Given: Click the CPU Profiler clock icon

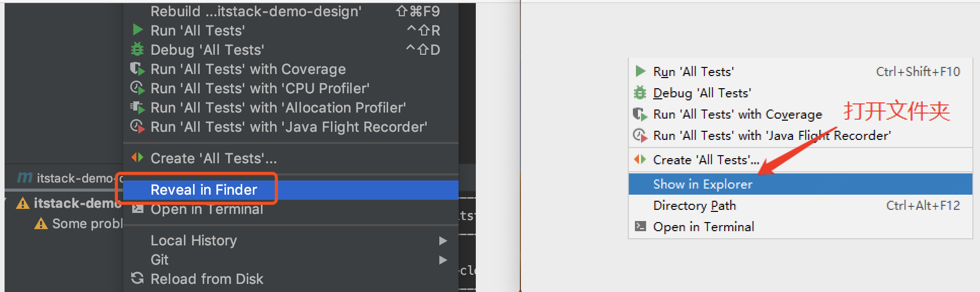Looking at the screenshot, I should (x=137, y=88).
